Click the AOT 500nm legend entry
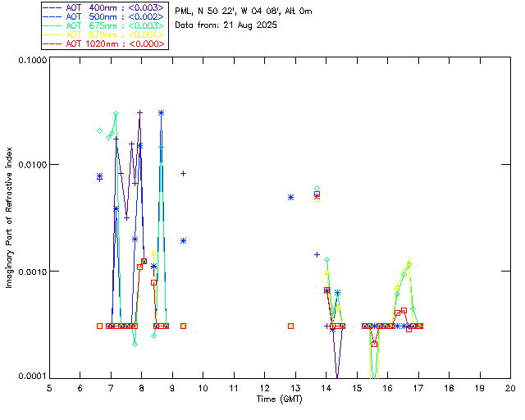 (104, 16)
